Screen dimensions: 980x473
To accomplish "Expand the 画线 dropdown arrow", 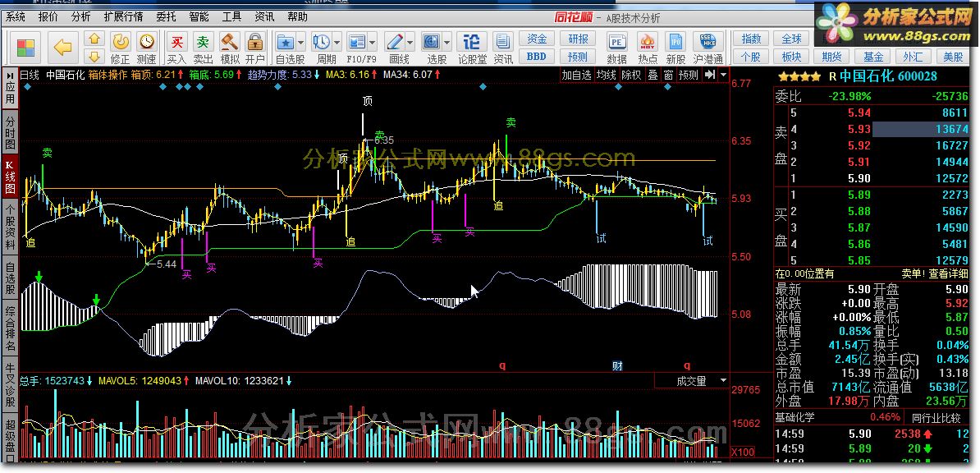I will click(410, 43).
